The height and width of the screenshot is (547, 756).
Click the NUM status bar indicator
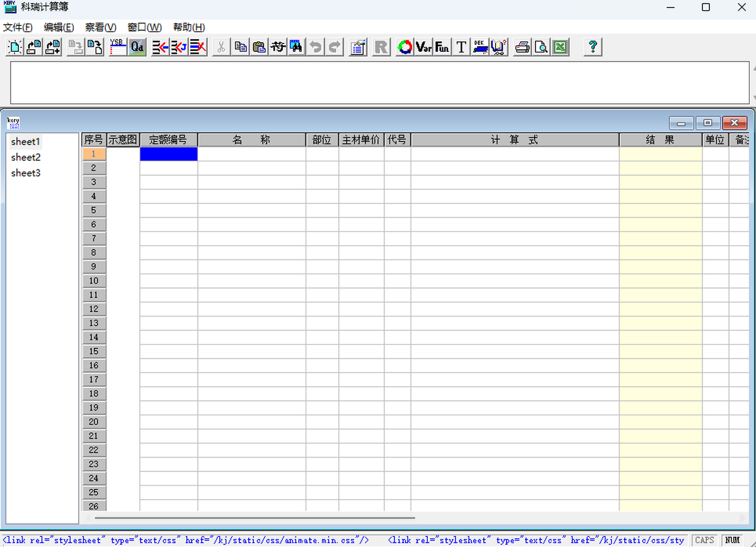tap(733, 540)
